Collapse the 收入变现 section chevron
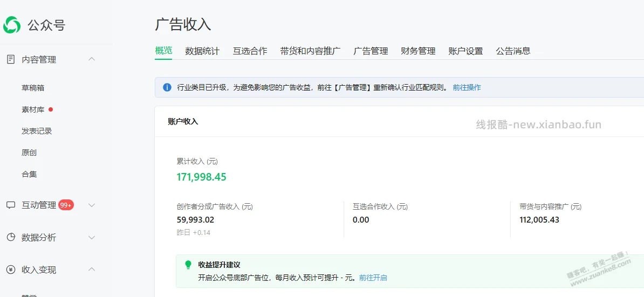644x297 pixels. coord(92,270)
